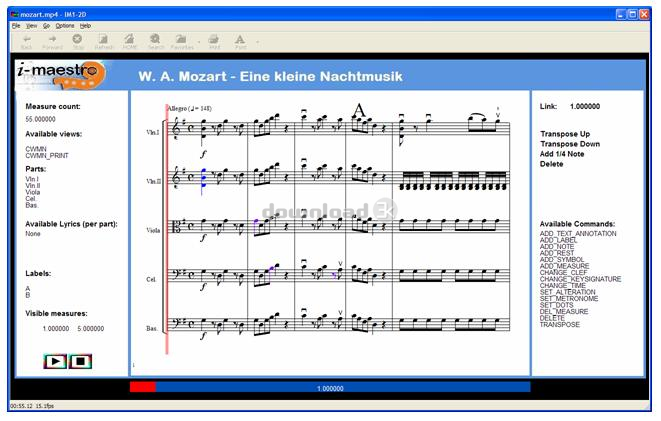The image size is (661, 421).
Task: Click the Search toolbar icon
Action: [x=155, y=40]
